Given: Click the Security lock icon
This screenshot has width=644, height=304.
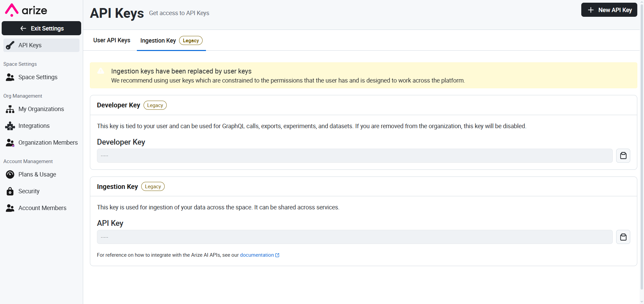Looking at the screenshot, I should (x=10, y=191).
